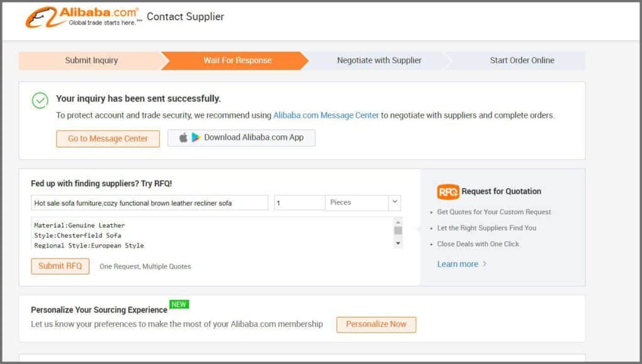Click 'Let the Right Suppliers Find You' bullet
The width and height of the screenshot is (642, 364).
(487, 228)
